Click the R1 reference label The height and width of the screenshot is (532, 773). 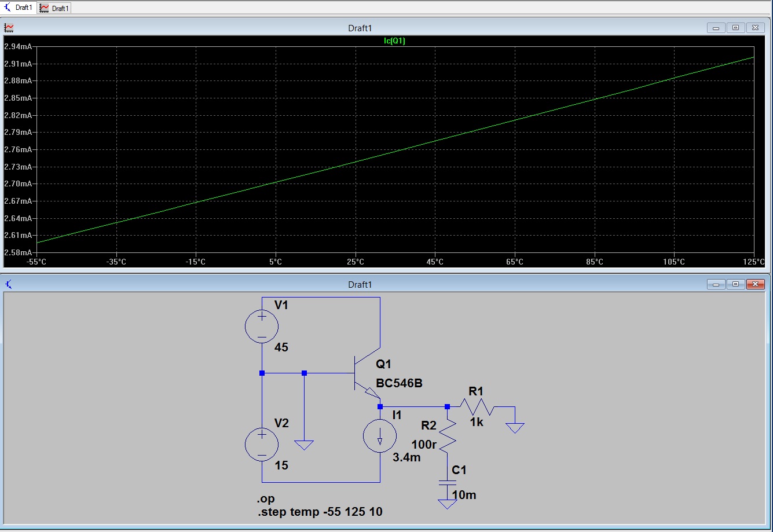475,391
